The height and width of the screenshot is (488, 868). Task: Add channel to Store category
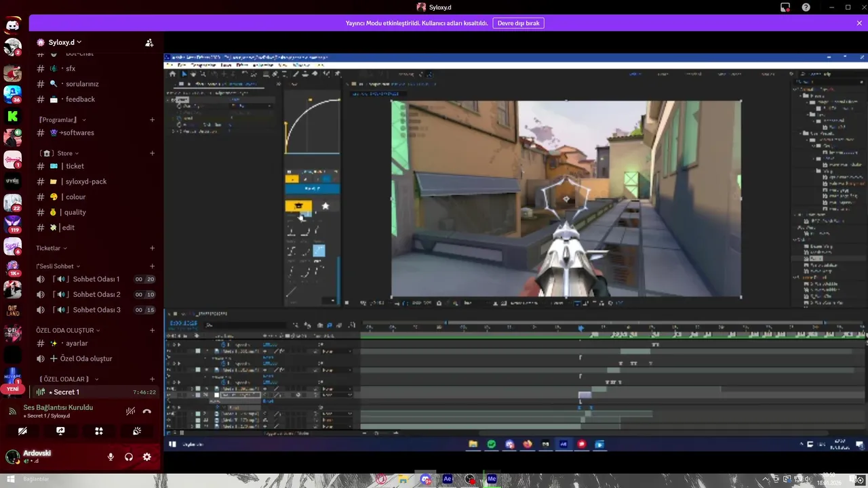(x=152, y=153)
